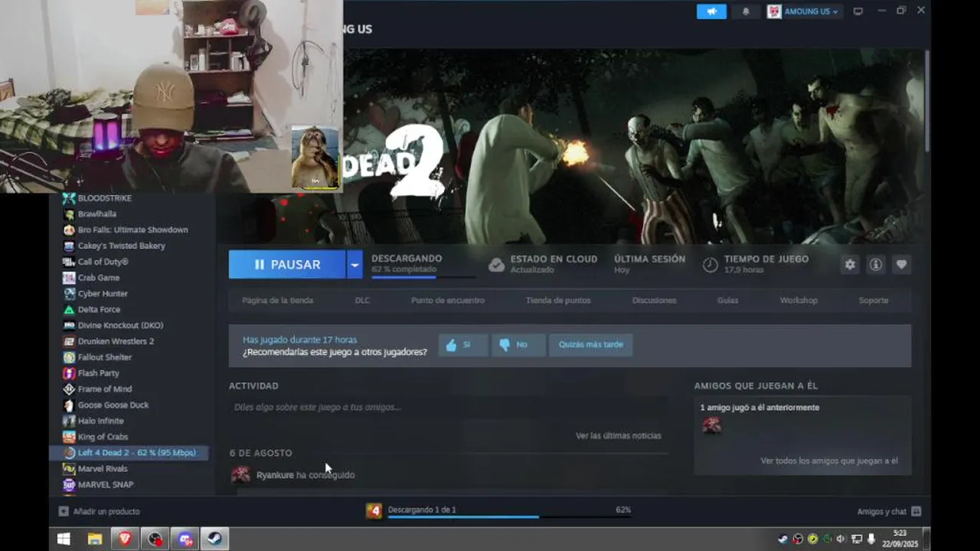Expand the AMOUNG US account dropdown
The image size is (980, 551).
(x=811, y=11)
